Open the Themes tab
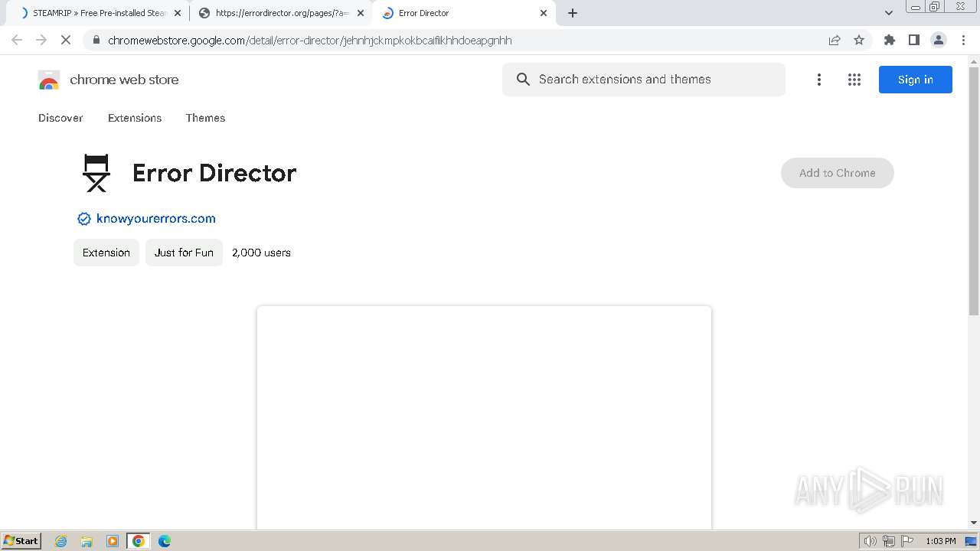Viewport: 980px width, 551px height. (x=205, y=118)
